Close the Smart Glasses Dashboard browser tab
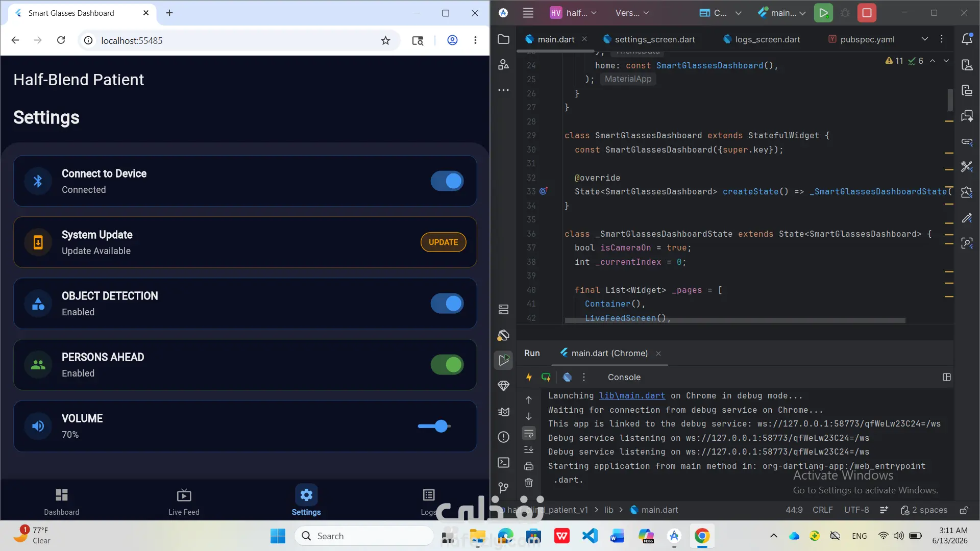 click(x=146, y=13)
